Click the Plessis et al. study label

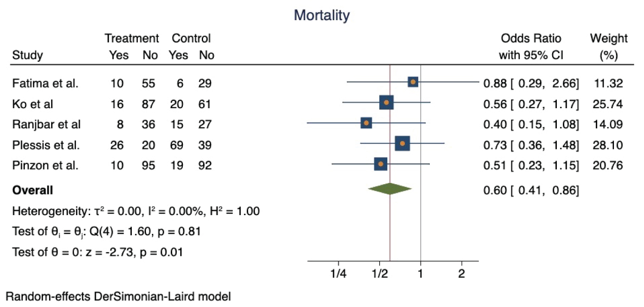(x=46, y=145)
